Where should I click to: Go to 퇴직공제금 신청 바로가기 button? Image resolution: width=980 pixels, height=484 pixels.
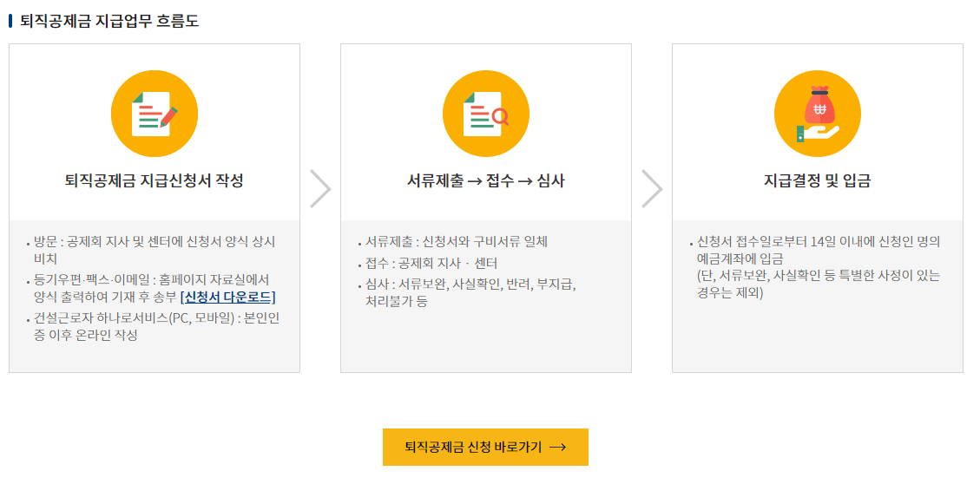[x=485, y=448]
